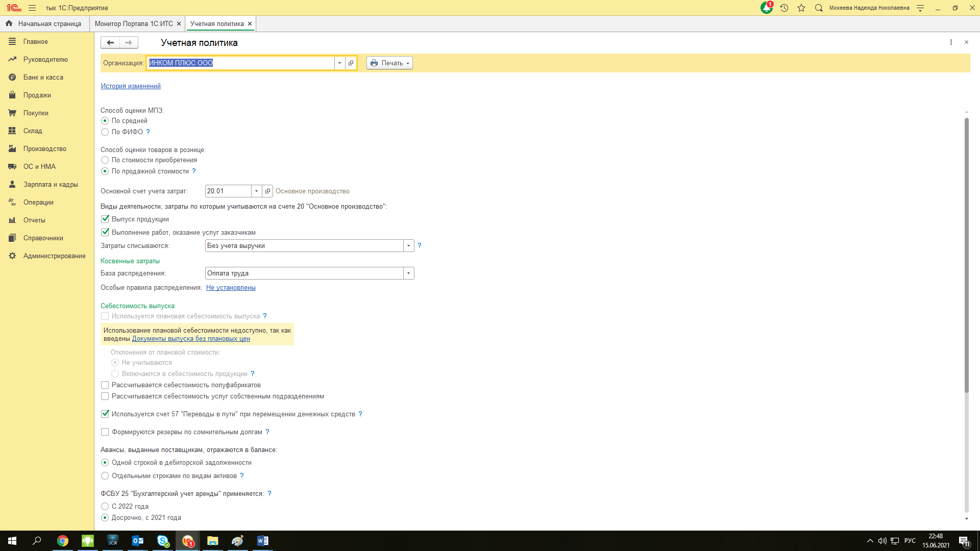Click help mark beside резервы по сомнительным долгам
Viewport: 980px width, 551px height.
[x=267, y=432]
